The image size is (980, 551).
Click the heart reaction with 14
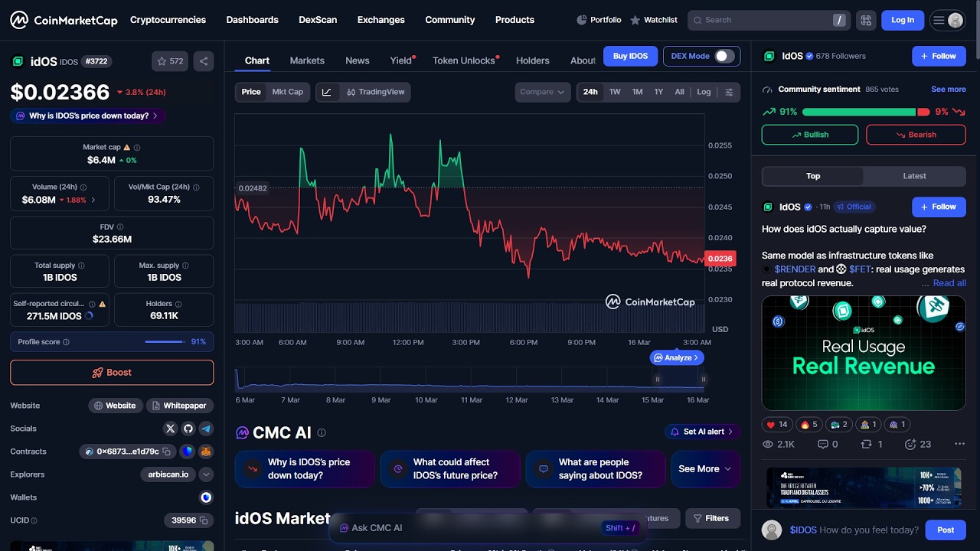776,424
